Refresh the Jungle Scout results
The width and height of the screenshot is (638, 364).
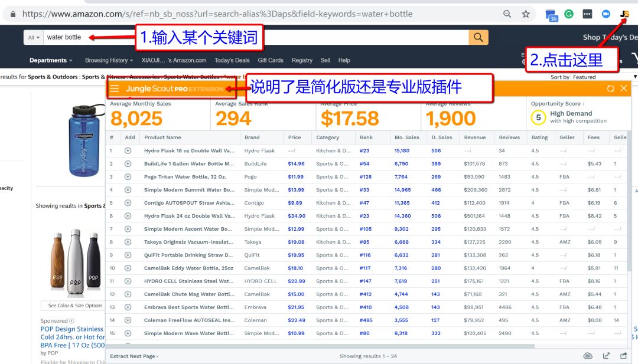pyautogui.click(x=610, y=88)
